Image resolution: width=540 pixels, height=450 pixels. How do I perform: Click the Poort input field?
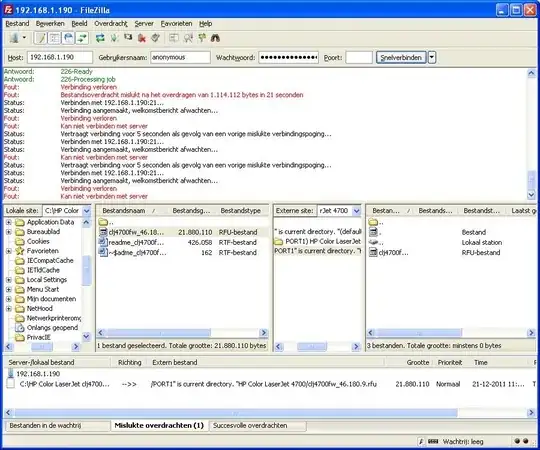point(359,57)
